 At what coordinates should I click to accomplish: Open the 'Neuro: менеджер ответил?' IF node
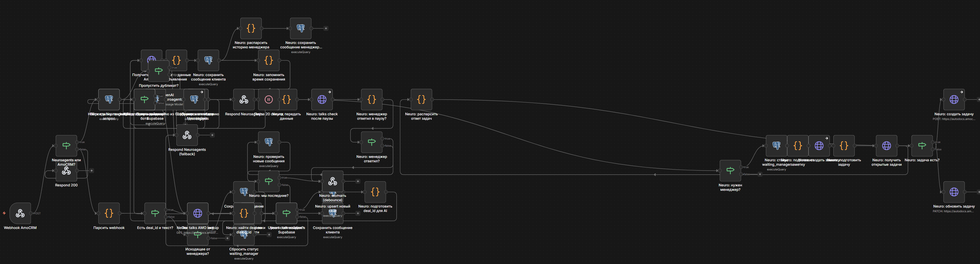coord(372,142)
